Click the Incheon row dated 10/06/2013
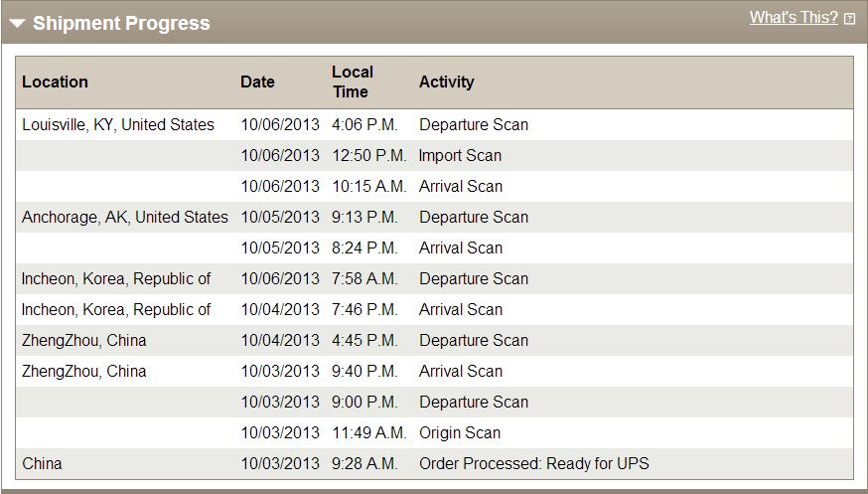 (434, 278)
